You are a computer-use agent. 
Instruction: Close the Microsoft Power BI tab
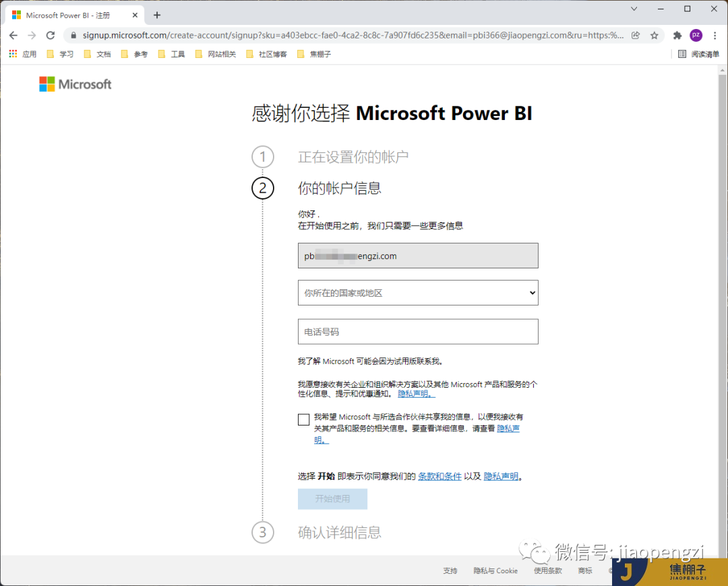point(135,16)
